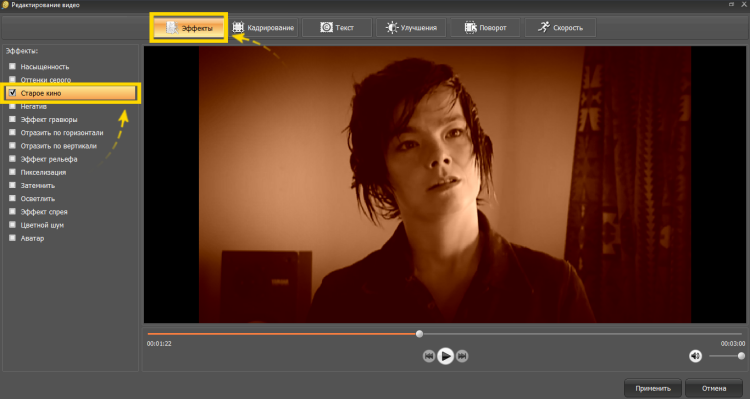The width and height of the screenshot is (750, 399).
Task: Switch to the Улучшения tab
Action: pos(411,28)
